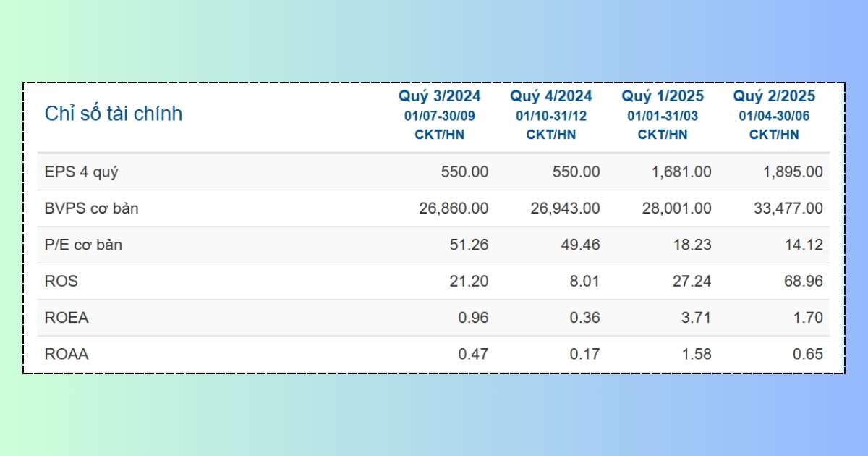Select the P/E value 51.26
868x456 pixels.
(469, 245)
